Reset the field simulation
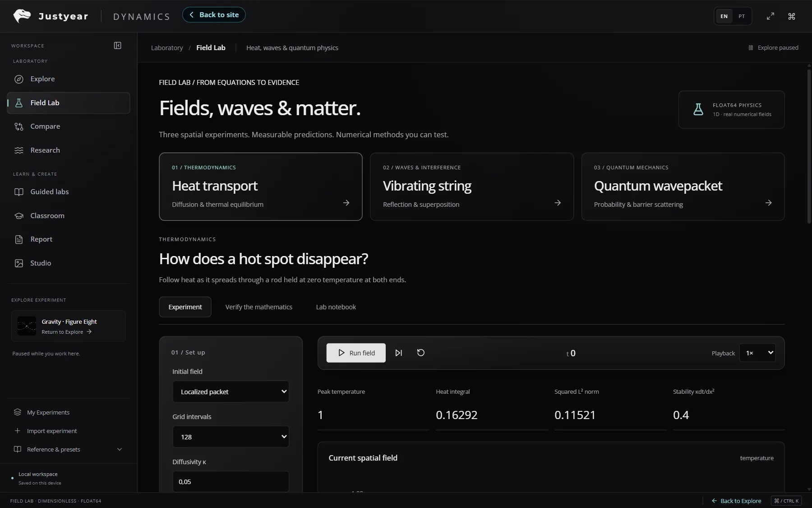 pos(421,353)
